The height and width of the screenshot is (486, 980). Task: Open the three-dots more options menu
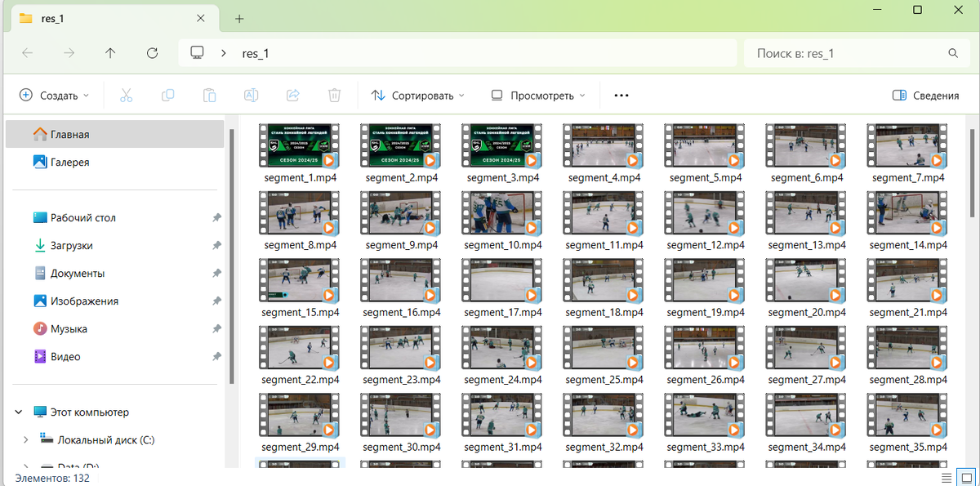click(621, 96)
